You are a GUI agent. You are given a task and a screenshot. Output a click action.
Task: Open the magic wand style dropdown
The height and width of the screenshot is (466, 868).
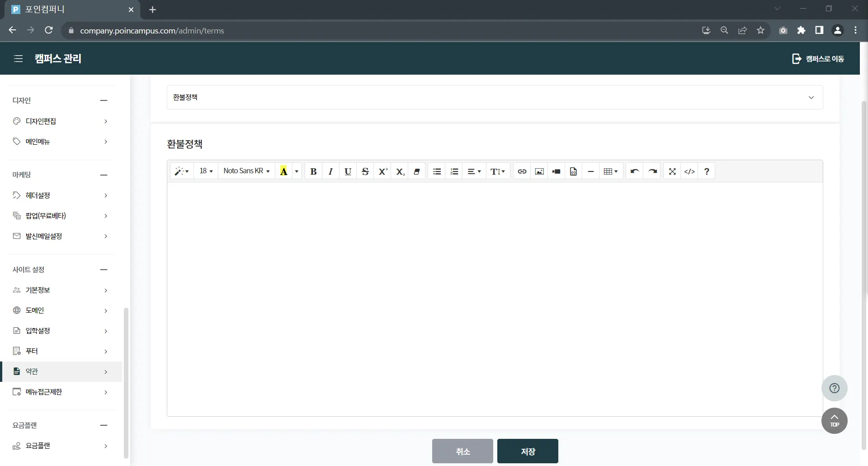[182, 171]
